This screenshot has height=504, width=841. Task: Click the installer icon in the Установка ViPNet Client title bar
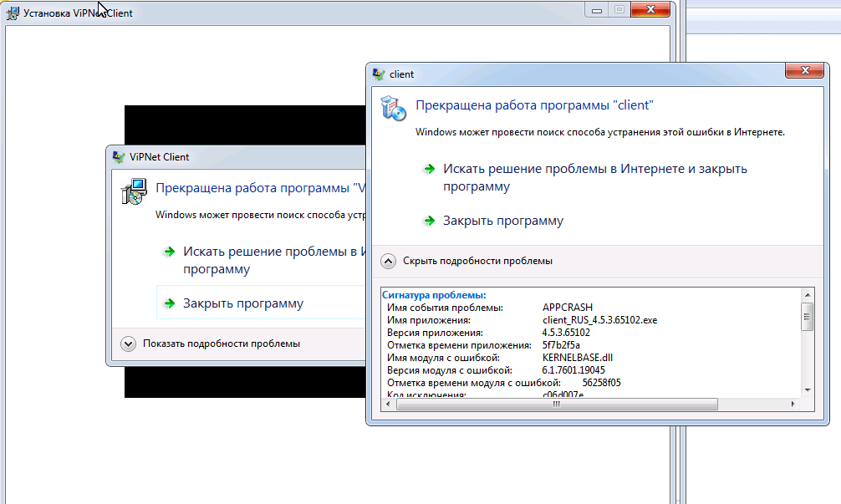(x=13, y=13)
